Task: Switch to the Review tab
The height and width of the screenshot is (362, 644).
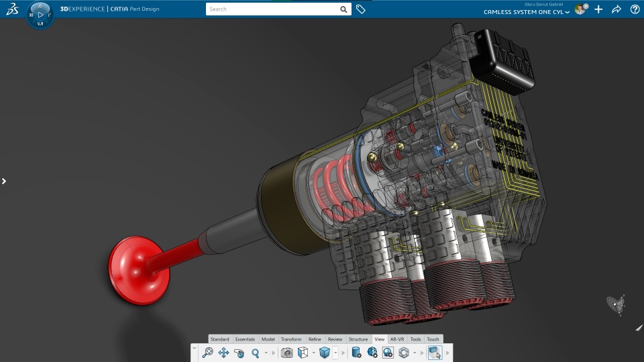Action: (335, 339)
